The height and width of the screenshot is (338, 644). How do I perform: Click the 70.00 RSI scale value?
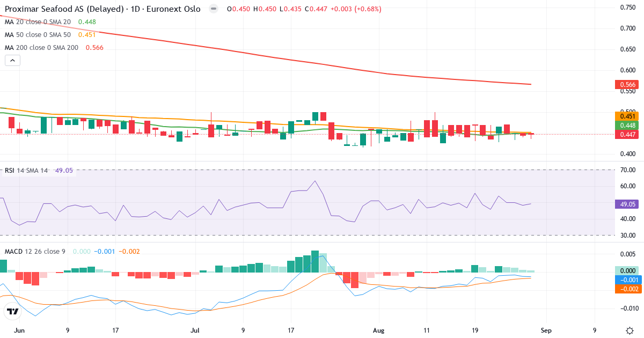point(627,170)
